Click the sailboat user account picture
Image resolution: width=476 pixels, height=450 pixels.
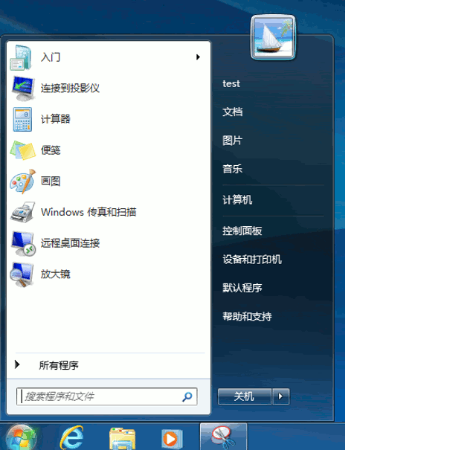[x=273, y=37]
